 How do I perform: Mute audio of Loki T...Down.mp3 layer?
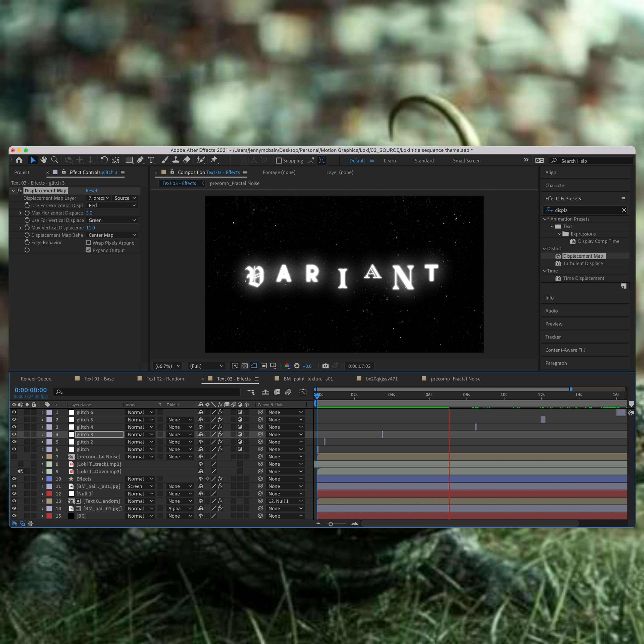[x=20, y=471]
